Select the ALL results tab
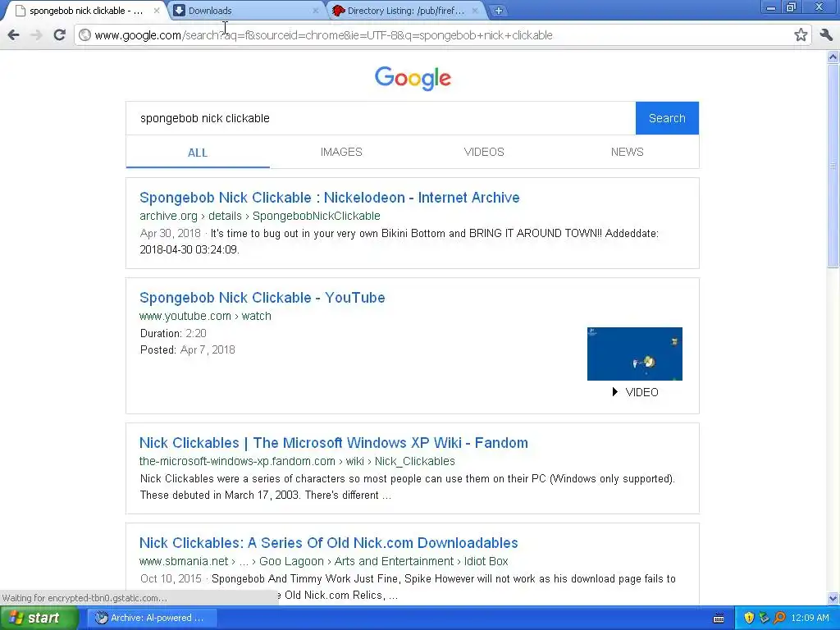 coord(198,153)
